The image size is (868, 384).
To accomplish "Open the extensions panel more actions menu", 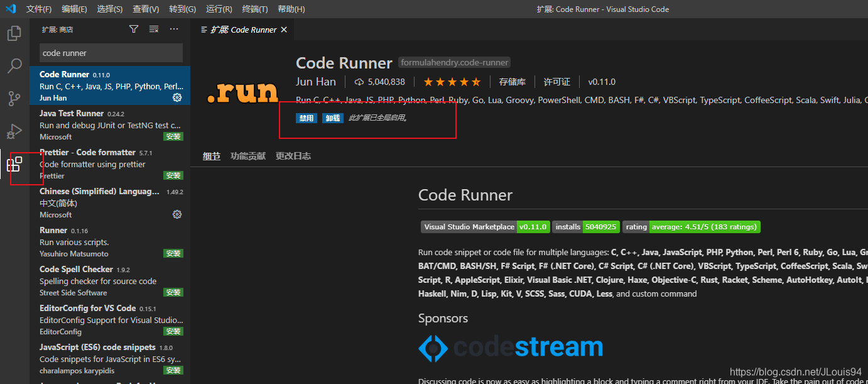I will click(174, 29).
